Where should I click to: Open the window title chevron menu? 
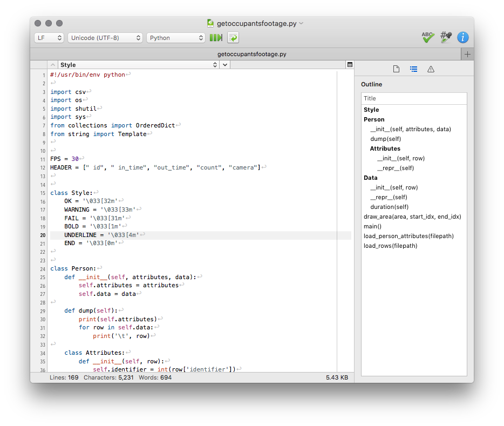click(301, 23)
